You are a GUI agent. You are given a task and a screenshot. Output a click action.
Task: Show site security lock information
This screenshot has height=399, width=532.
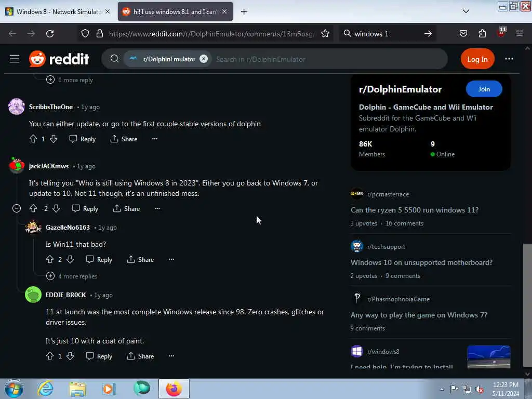99,34
